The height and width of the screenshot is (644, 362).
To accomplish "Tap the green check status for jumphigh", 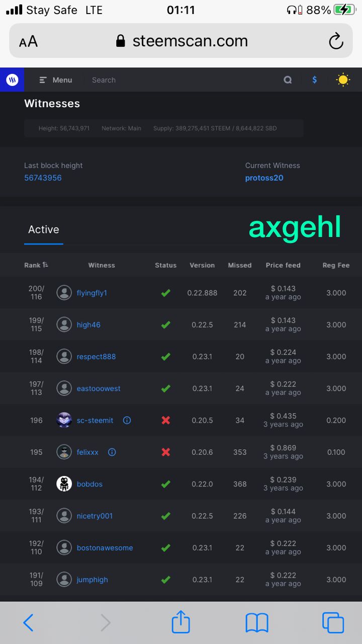I will 165,580.
